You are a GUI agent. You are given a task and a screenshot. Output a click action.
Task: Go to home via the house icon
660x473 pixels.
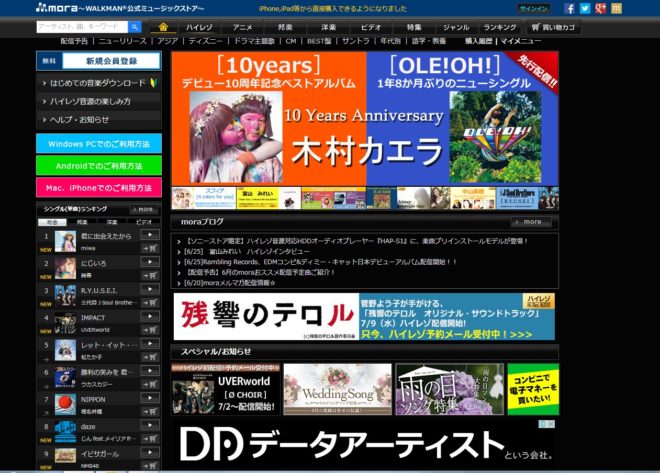click(x=163, y=27)
